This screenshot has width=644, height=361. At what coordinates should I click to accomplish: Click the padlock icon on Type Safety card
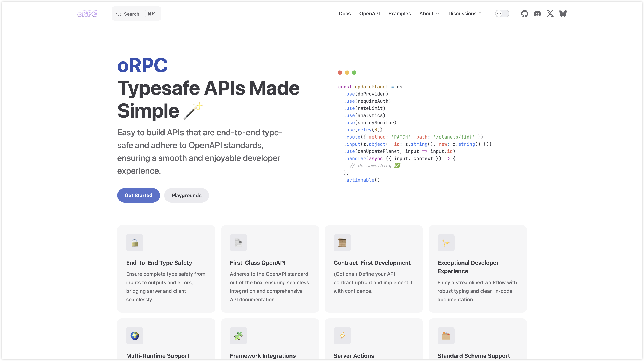[x=135, y=243]
